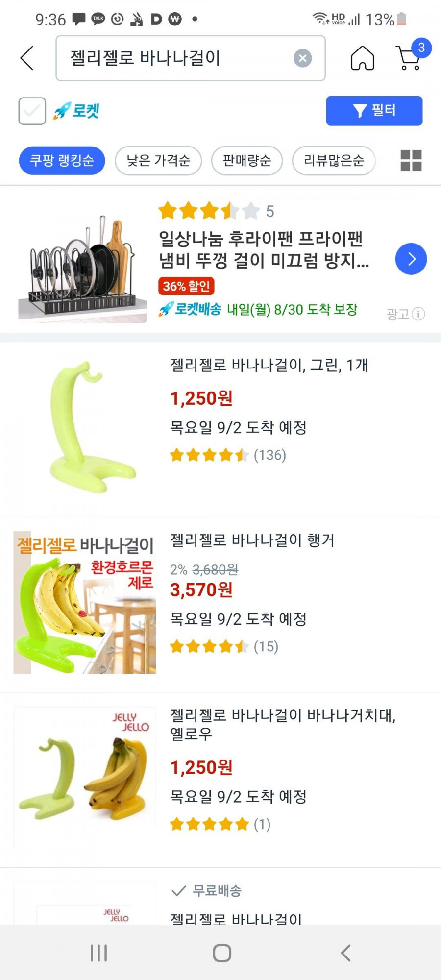Open the 필터 filter options
Image resolution: width=441 pixels, height=980 pixels.
pyautogui.click(x=374, y=111)
